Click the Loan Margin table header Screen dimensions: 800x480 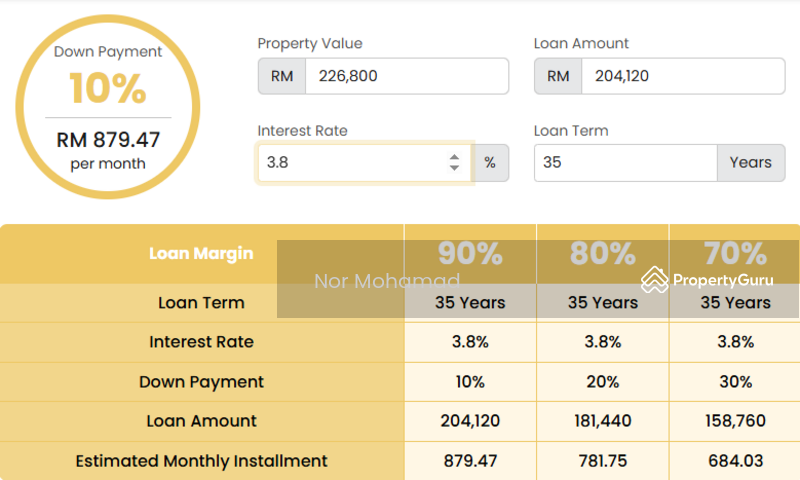click(201, 254)
